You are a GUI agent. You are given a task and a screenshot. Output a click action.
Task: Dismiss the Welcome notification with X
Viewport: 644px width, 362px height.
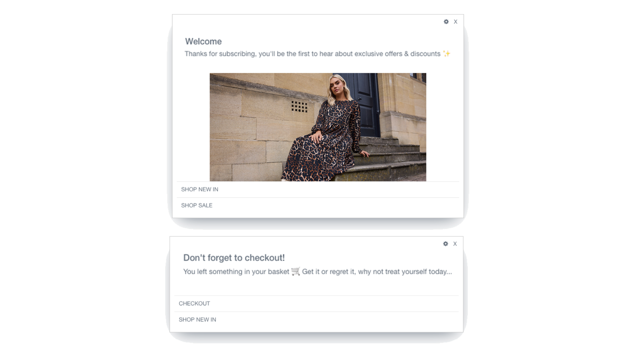(x=455, y=22)
